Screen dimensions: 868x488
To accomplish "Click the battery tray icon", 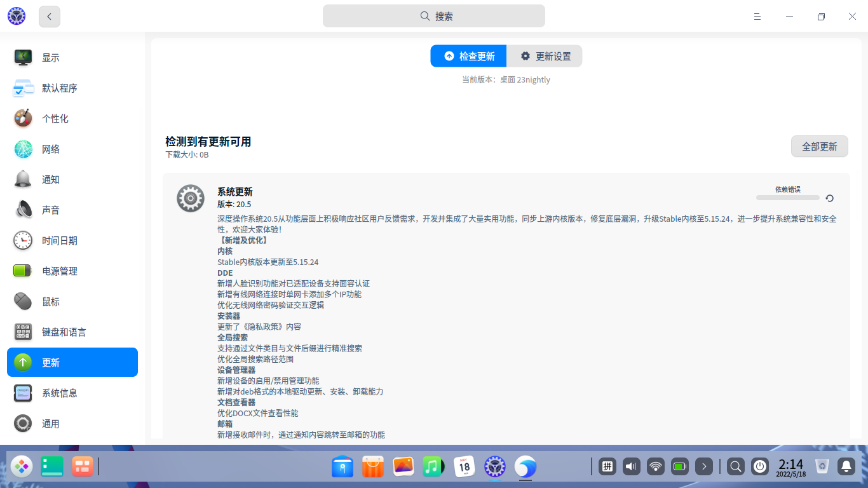I will 680,467.
